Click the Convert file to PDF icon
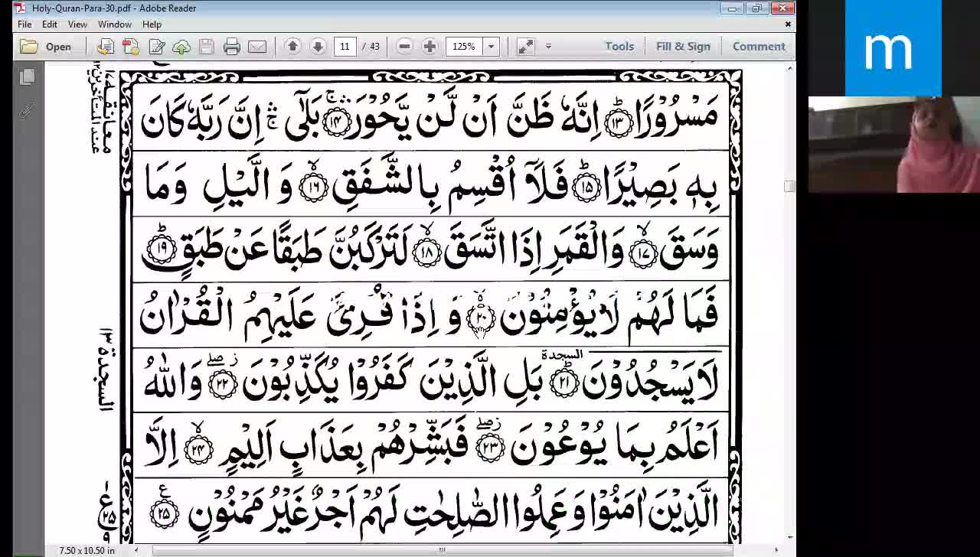 pyautogui.click(x=106, y=47)
